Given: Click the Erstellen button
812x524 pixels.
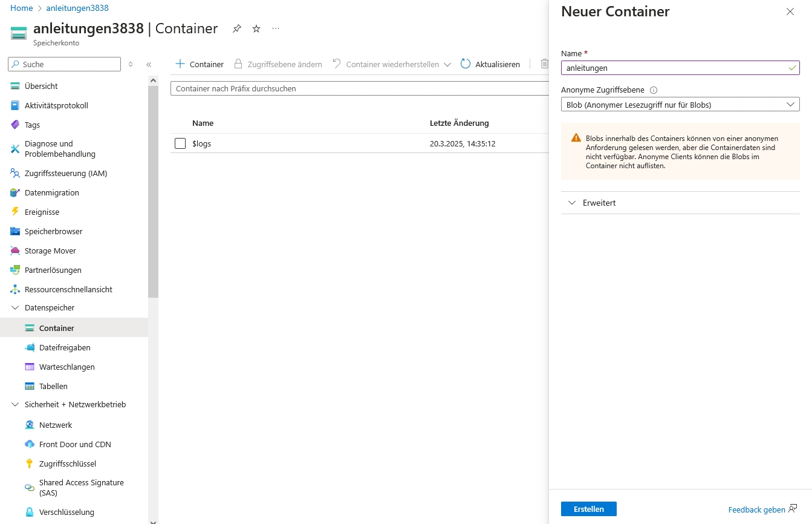Looking at the screenshot, I should [x=588, y=509].
